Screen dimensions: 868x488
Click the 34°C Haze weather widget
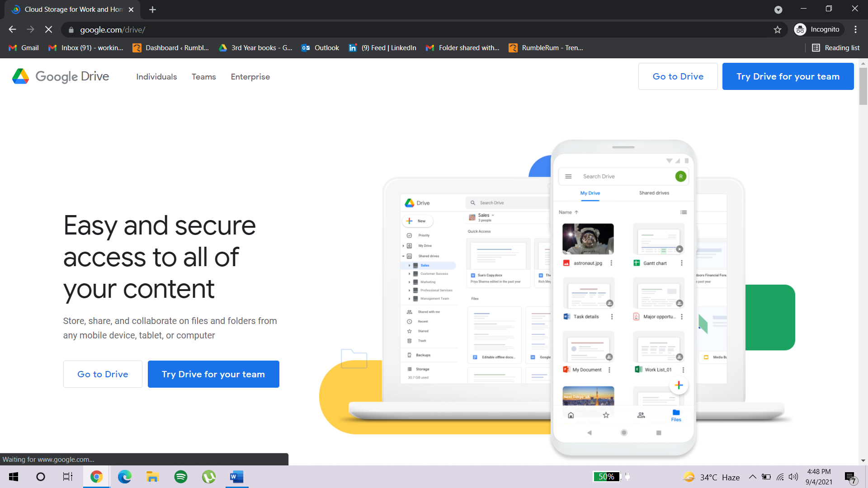(711, 477)
